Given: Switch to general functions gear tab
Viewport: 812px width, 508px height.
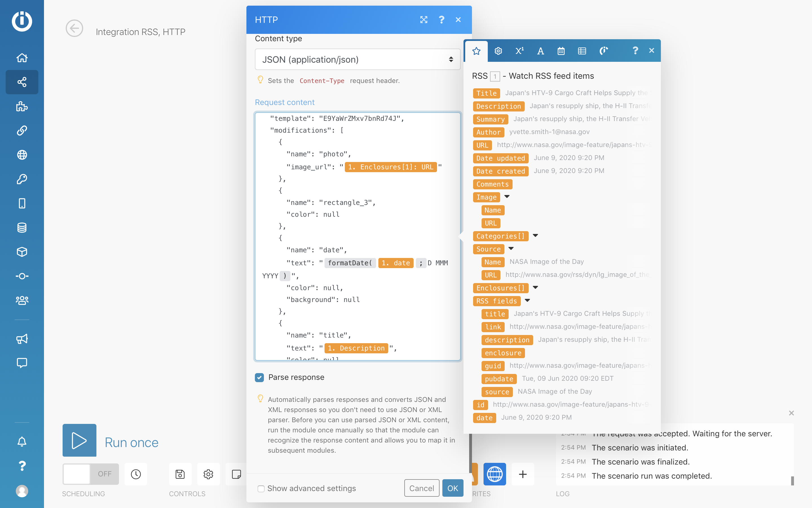Looking at the screenshot, I should coord(498,51).
